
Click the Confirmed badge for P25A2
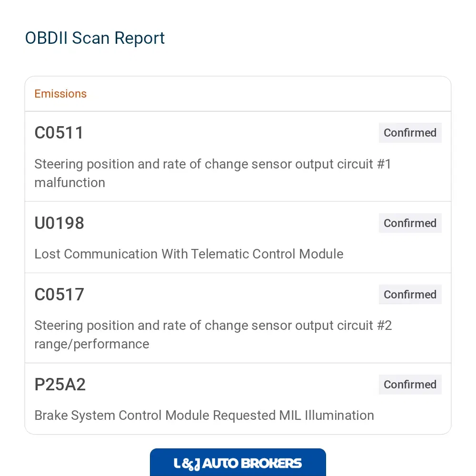tap(410, 385)
